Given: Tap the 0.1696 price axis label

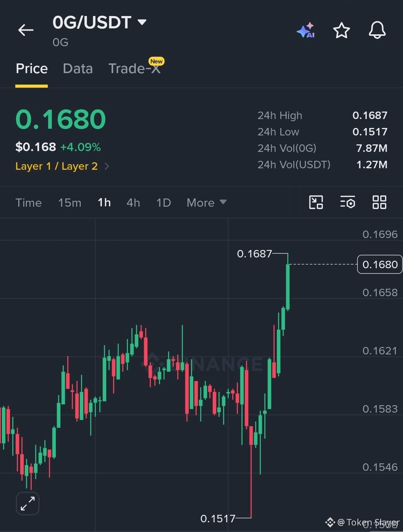Looking at the screenshot, I should [x=380, y=234].
